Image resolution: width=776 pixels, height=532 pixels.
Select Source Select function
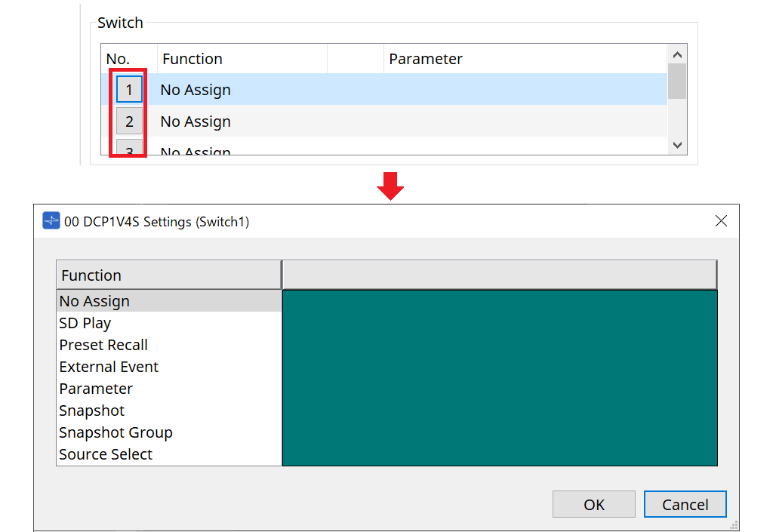(106, 454)
